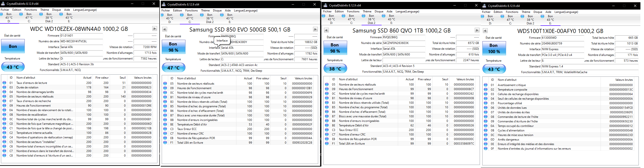Screen dimensions: 644x168
Task: Click the previous disk arrow beside Samsung 850 EVO title
Action: 165,29
